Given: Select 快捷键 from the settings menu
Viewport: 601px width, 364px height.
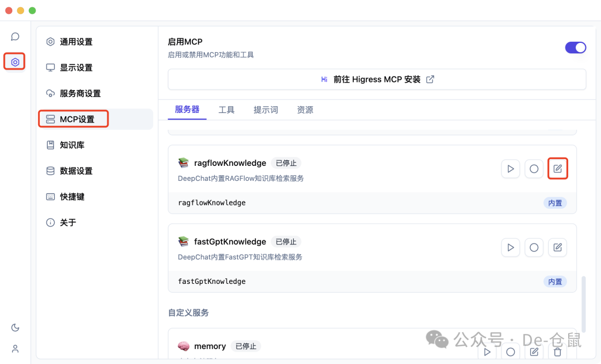Looking at the screenshot, I should (x=72, y=196).
